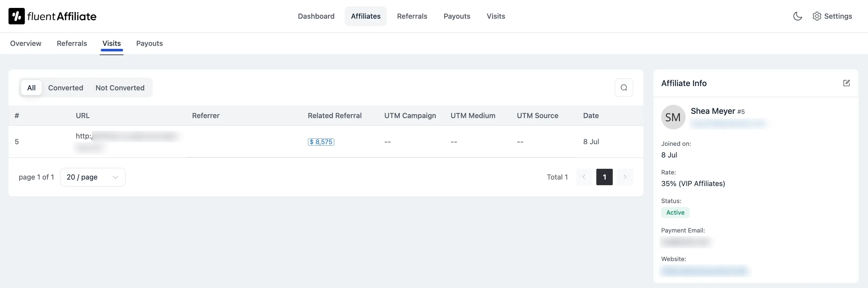Open the visits search icon
The height and width of the screenshot is (288, 868).
pyautogui.click(x=624, y=87)
